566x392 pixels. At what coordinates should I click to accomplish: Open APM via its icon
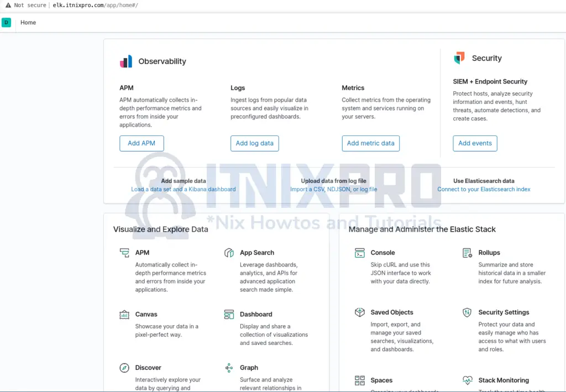pyautogui.click(x=124, y=253)
